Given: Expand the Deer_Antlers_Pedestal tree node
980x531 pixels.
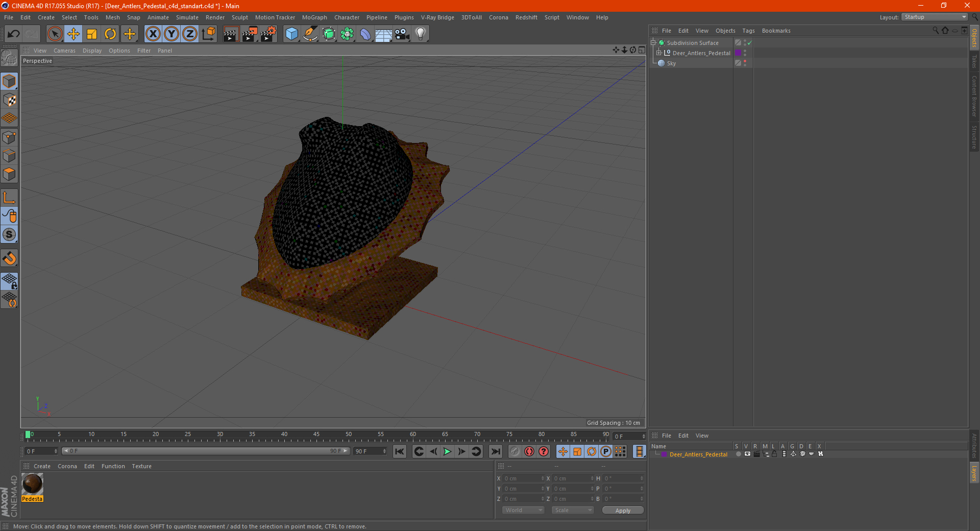Looking at the screenshot, I should coord(658,53).
